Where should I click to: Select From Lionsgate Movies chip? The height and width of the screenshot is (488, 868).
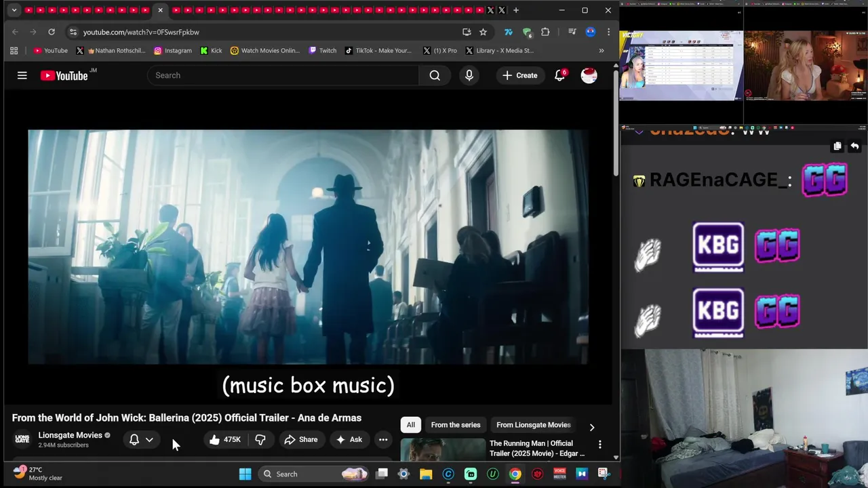(534, 425)
